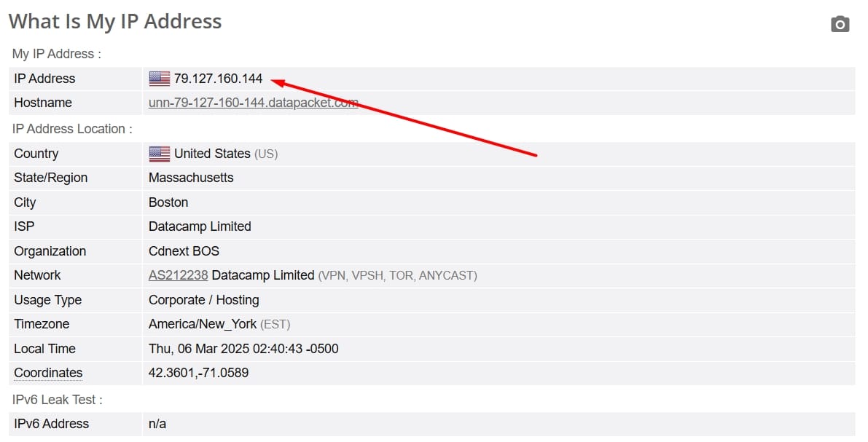
Task: Click the coordinates 42.3601,-71.0589 value
Action: [x=199, y=373]
